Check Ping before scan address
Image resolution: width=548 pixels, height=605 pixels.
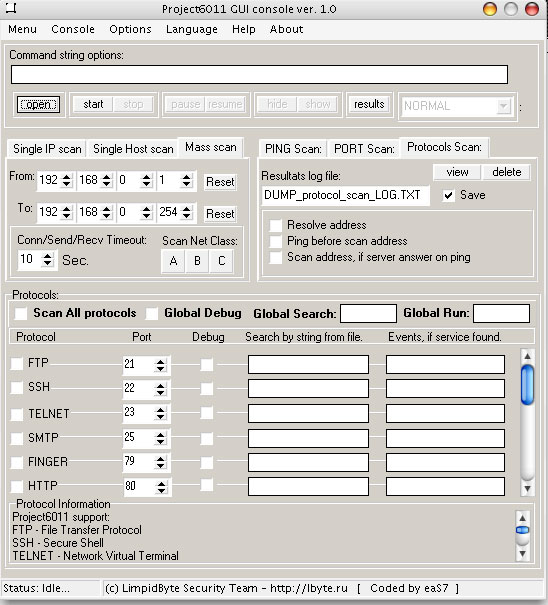tap(276, 241)
